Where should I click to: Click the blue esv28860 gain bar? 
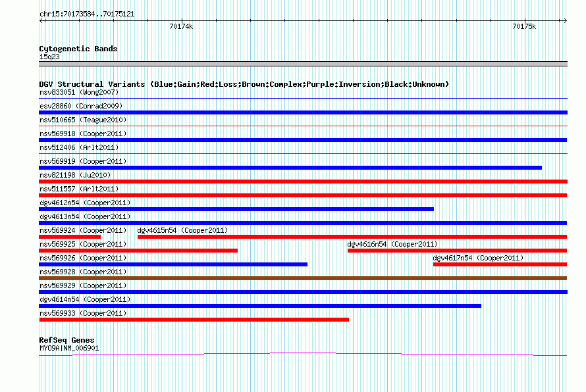(x=303, y=112)
